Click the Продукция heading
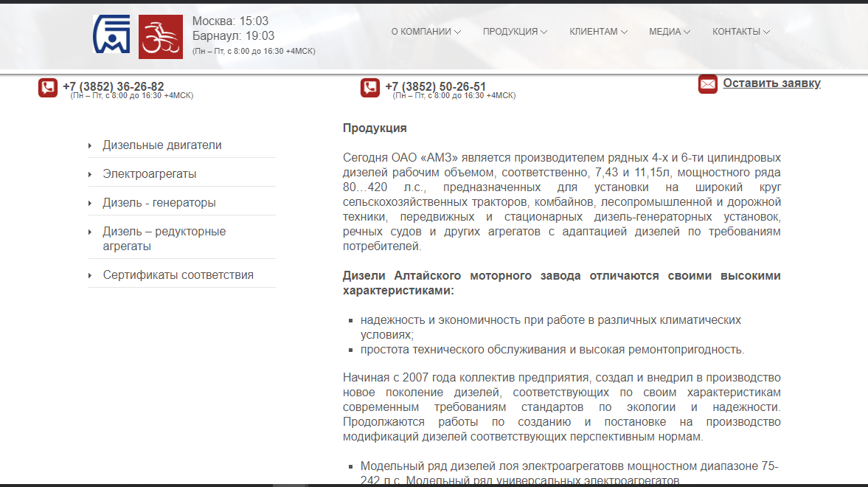Viewport: 868px width, 487px height. pyautogui.click(x=375, y=128)
